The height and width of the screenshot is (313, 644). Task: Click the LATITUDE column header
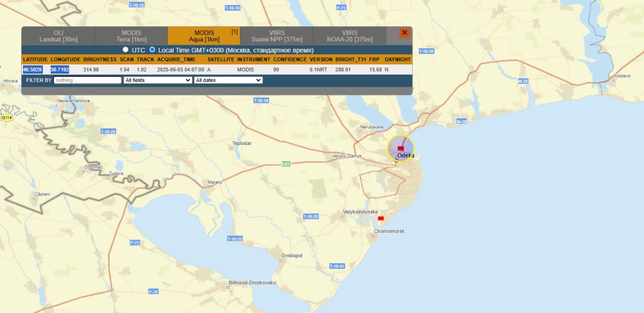click(x=35, y=59)
